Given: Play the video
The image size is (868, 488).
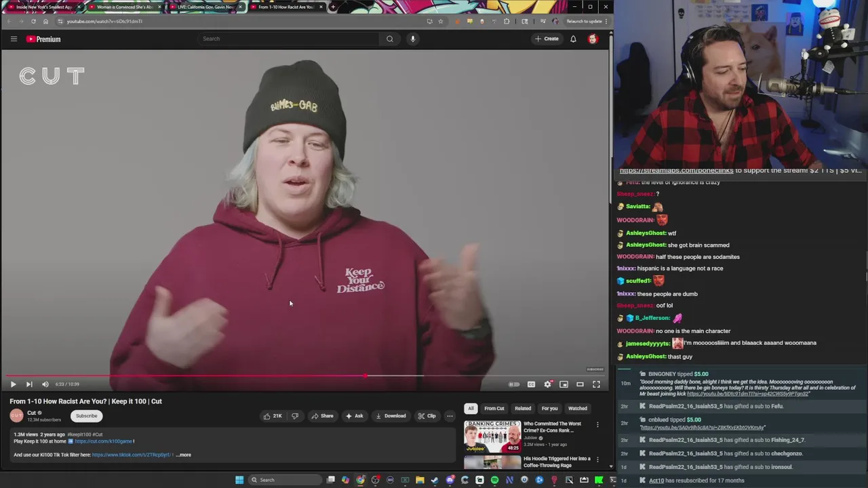Looking at the screenshot, I should pos(13,384).
